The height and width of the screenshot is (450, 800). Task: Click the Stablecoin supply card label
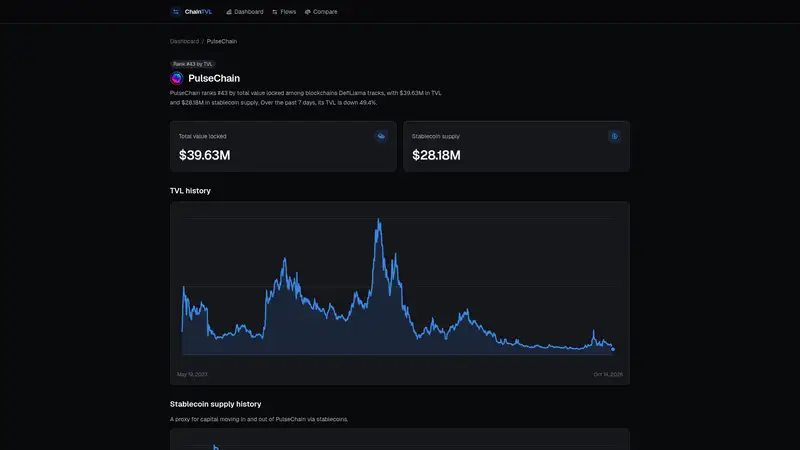[x=436, y=136]
